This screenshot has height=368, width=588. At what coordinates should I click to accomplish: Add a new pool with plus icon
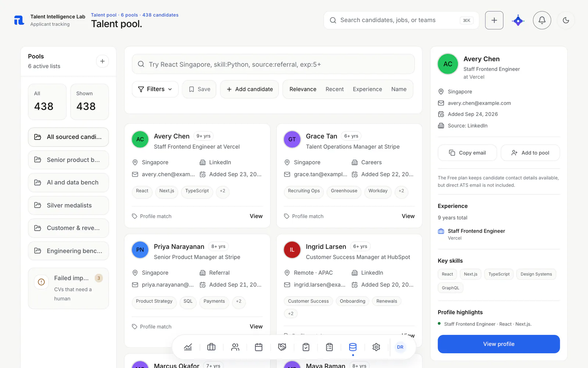(103, 61)
